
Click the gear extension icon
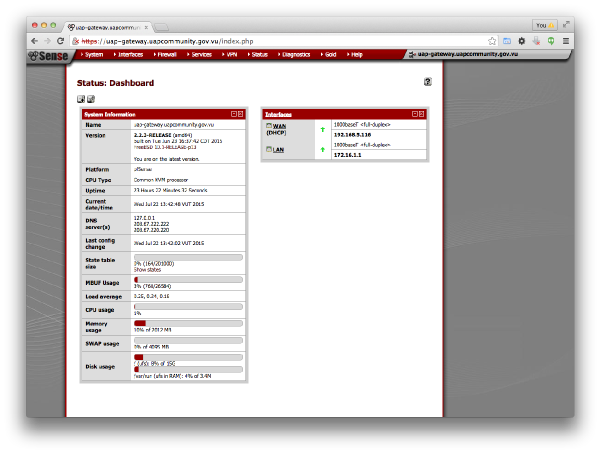(x=522, y=41)
